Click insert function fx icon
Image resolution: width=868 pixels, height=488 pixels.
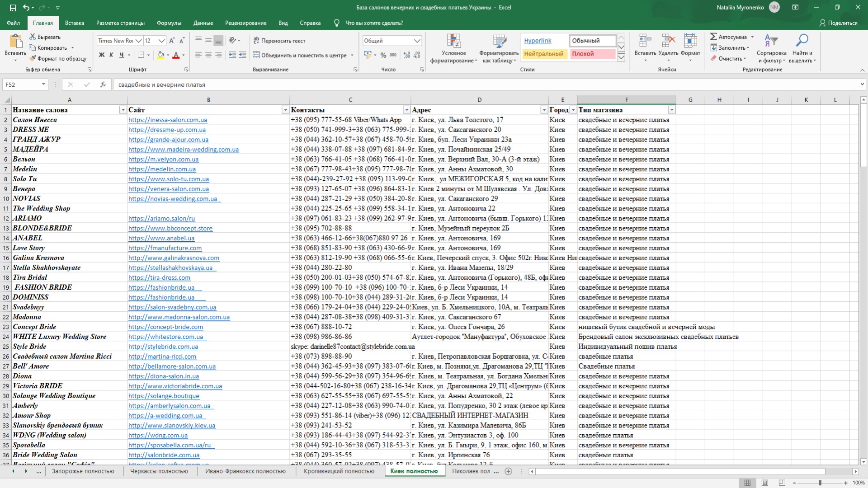point(103,84)
